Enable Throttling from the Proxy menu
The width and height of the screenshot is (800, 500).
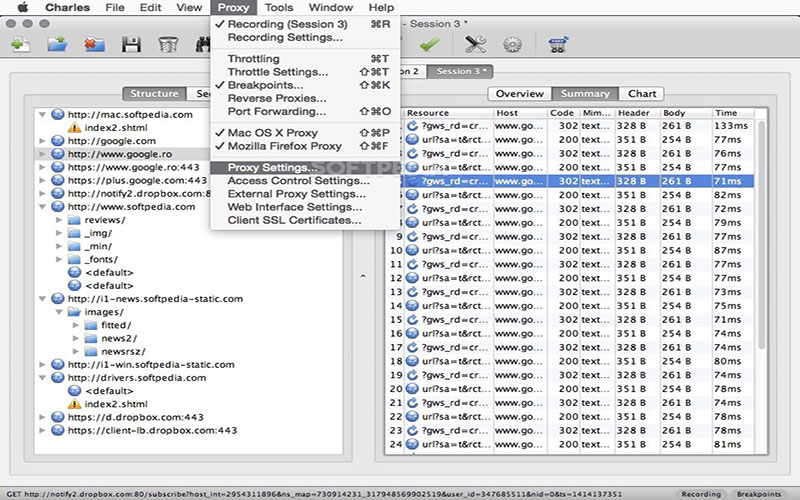coord(305,59)
